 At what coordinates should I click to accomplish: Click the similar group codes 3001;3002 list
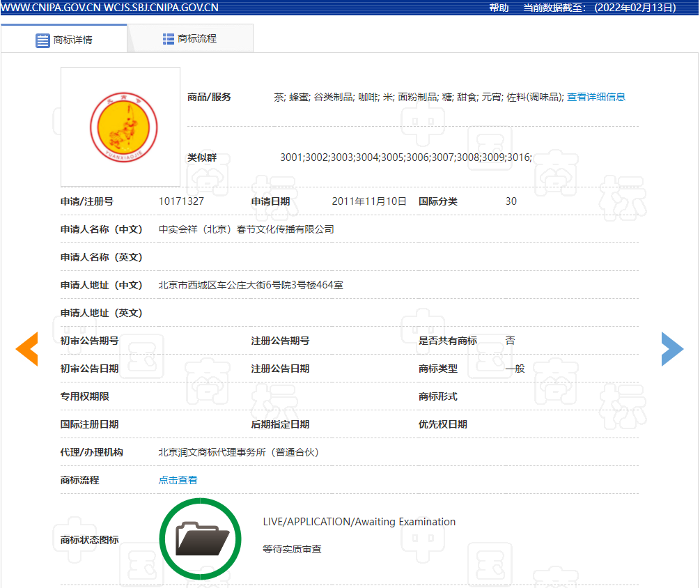click(405, 157)
